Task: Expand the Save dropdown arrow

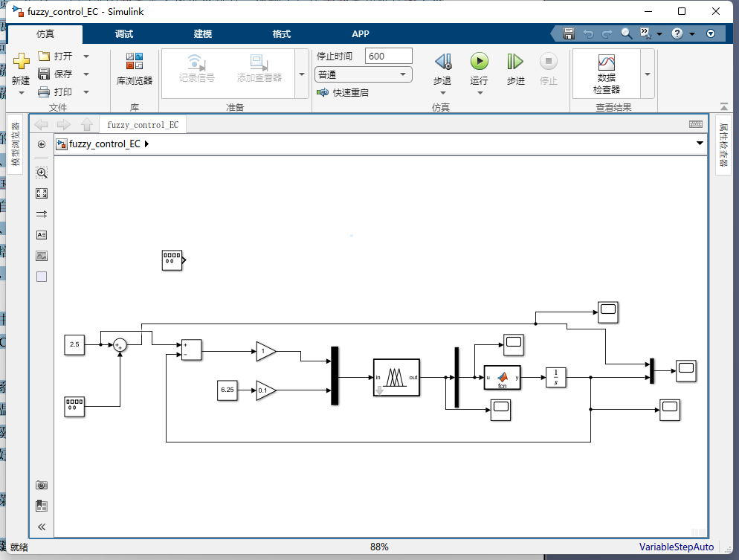Action: [x=86, y=74]
